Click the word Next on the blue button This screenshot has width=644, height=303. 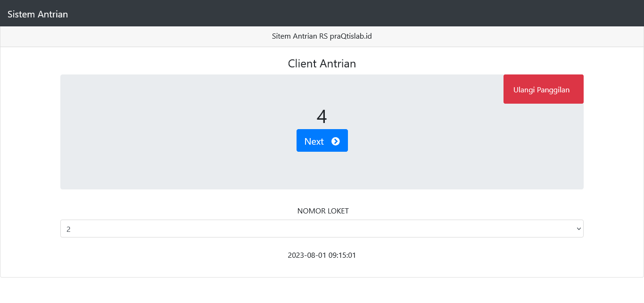point(314,141)
